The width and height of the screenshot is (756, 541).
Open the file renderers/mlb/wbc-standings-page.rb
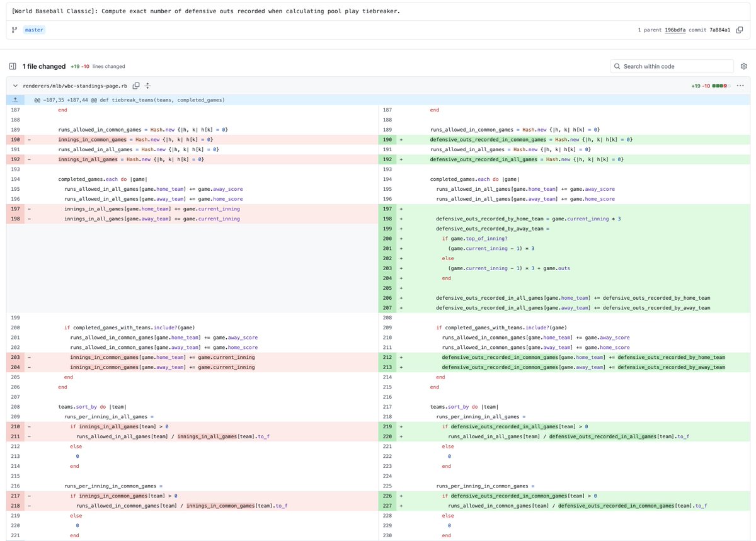click(x=74, y=85)
